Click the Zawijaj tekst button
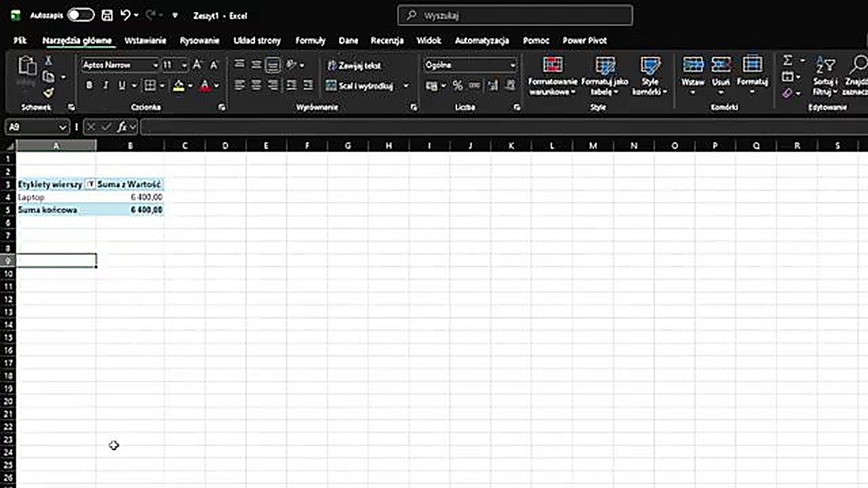This screenshot has width=868, height=488. [353, 66]
